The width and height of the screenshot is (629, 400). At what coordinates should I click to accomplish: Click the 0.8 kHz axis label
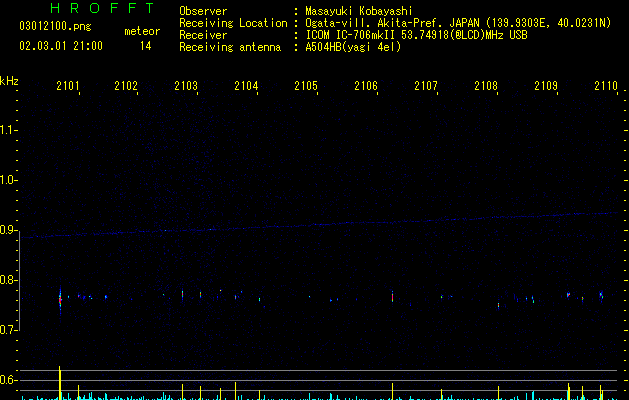click(8, 280)
